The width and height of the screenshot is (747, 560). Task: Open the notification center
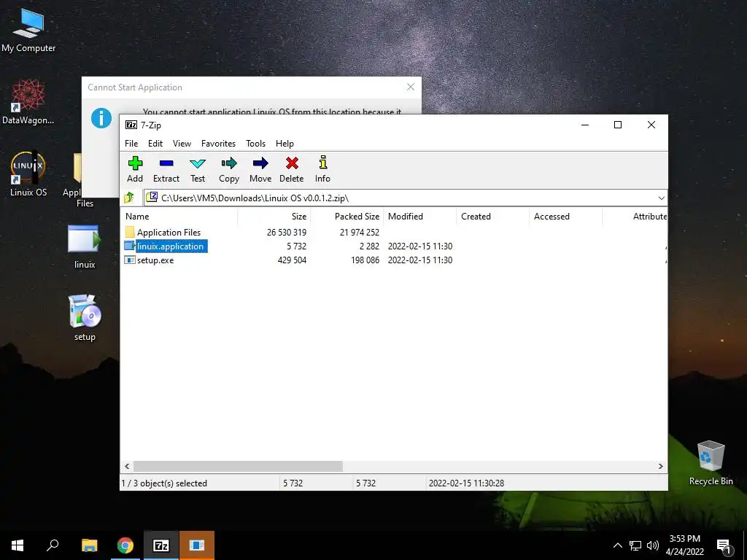pos(724,545)
